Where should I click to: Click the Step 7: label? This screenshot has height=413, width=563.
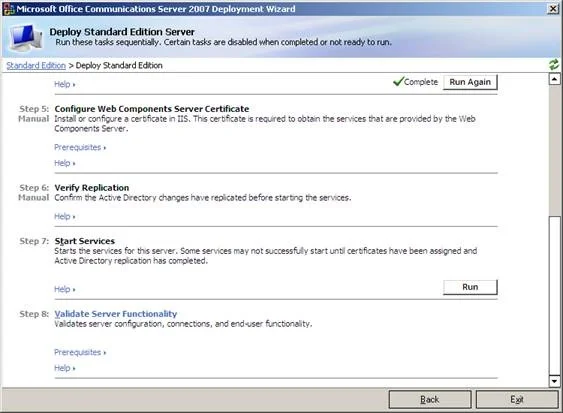tap(34, 241)
